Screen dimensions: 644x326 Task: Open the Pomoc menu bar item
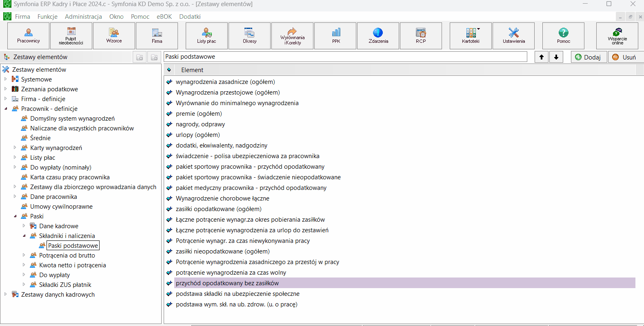click(140, 17)
